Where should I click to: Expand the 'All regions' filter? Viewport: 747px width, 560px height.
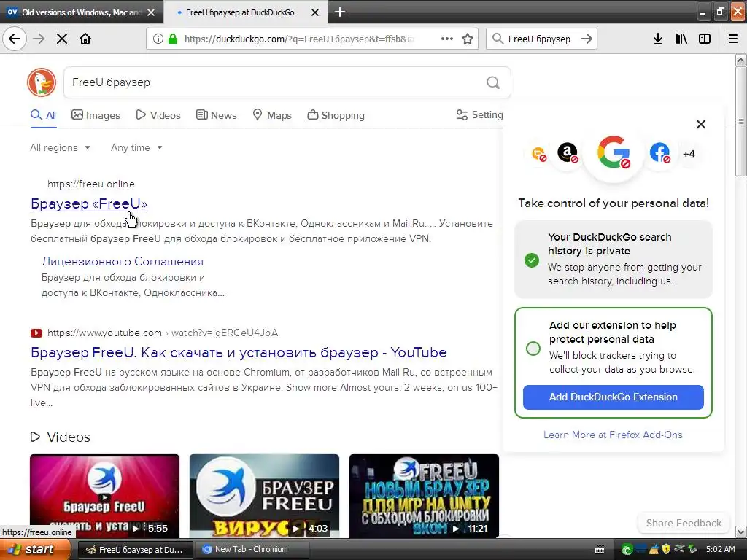click(x=60, y=147)
